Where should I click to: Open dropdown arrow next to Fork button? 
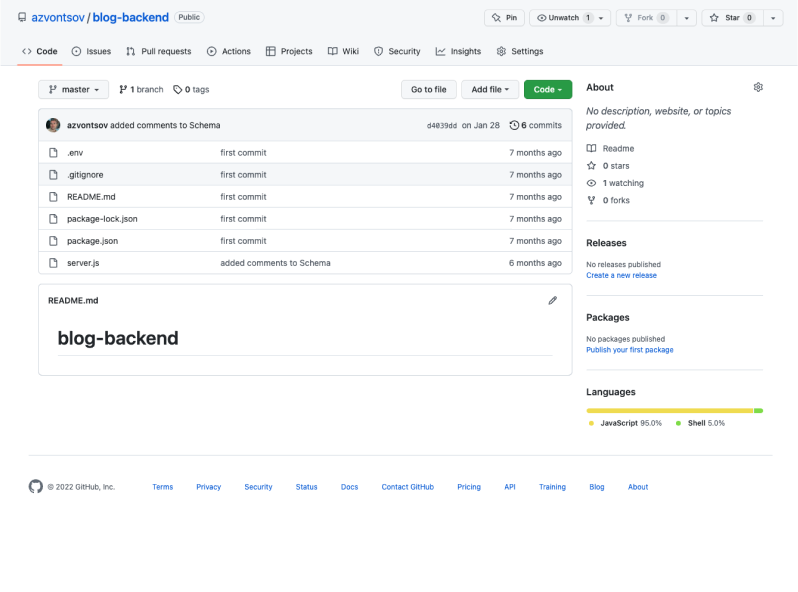(x=687, y=18)
